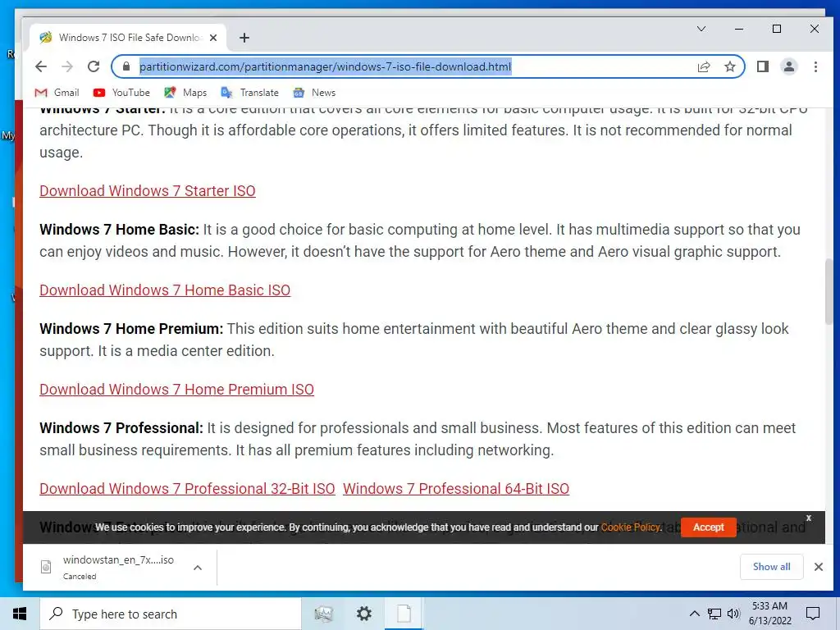Open the notification center icon
This screenshot has width=840, height=630.
tap(813, 614)
